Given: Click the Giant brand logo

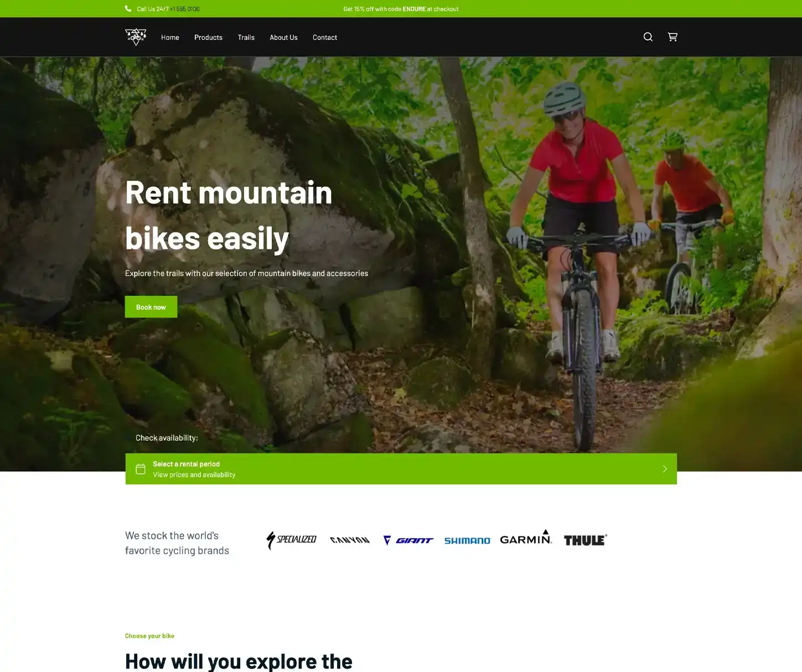Looking at the screenshot, I should click(408, 540).
